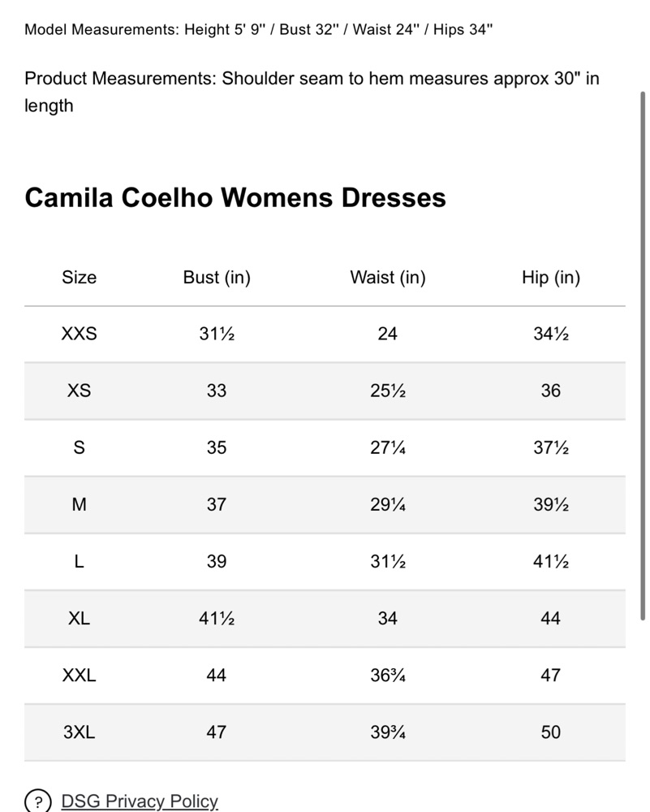Click the Waist (in) column header

(x=388, y=278)
